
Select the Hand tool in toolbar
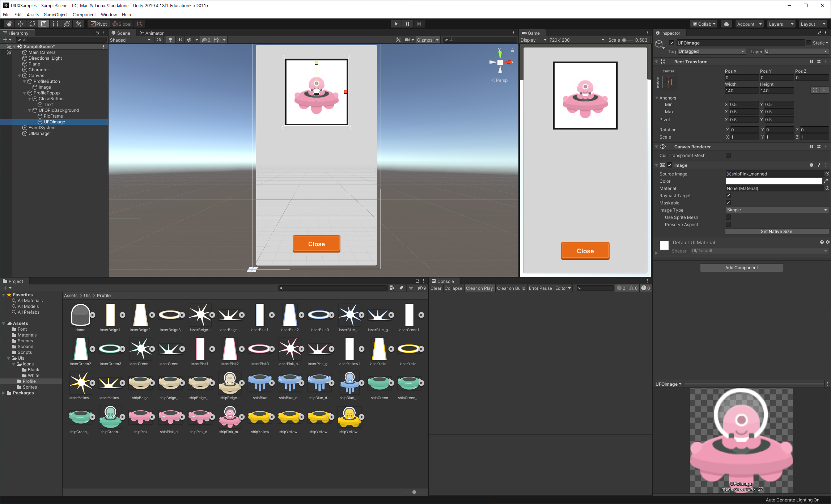(9, 24)
